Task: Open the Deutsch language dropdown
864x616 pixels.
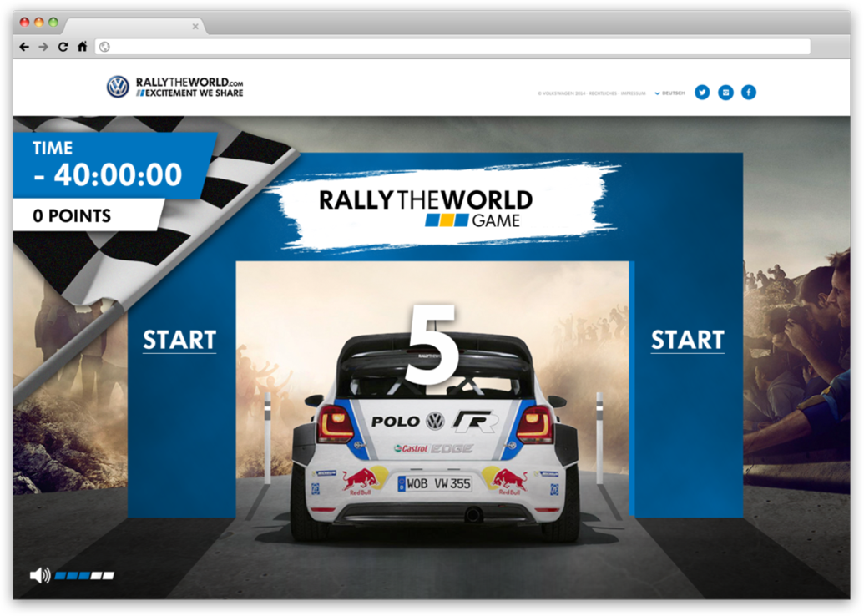Action: click(x=670, y=93)
